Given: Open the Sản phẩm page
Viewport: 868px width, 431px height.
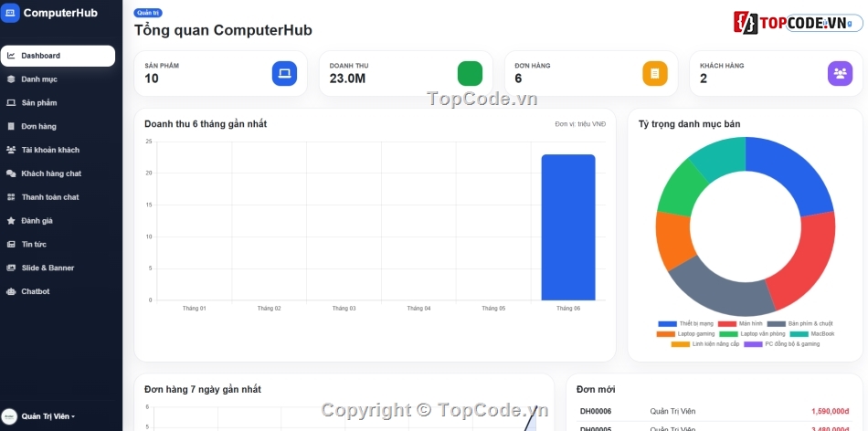Looking at the screenshot, I should 58,103.
